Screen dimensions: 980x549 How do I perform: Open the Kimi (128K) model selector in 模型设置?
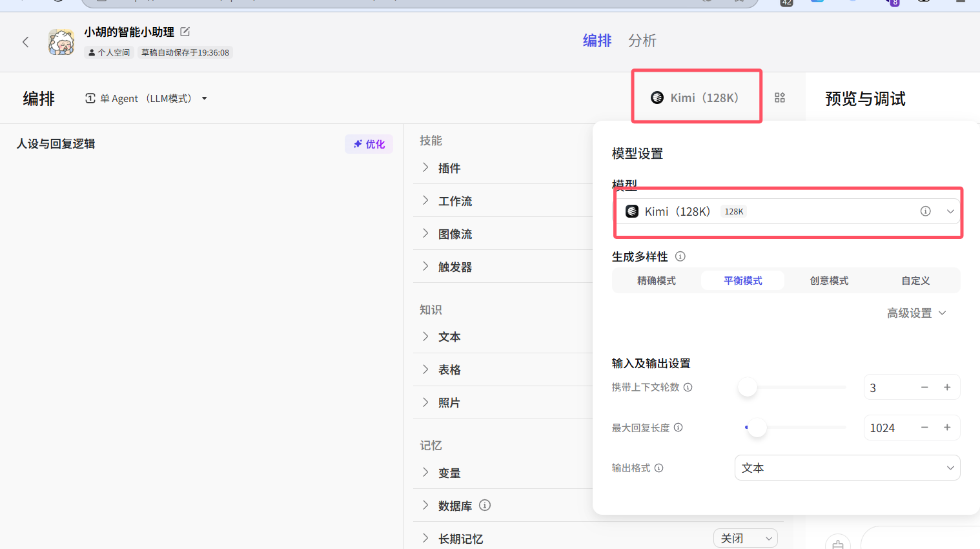(786, 211)
